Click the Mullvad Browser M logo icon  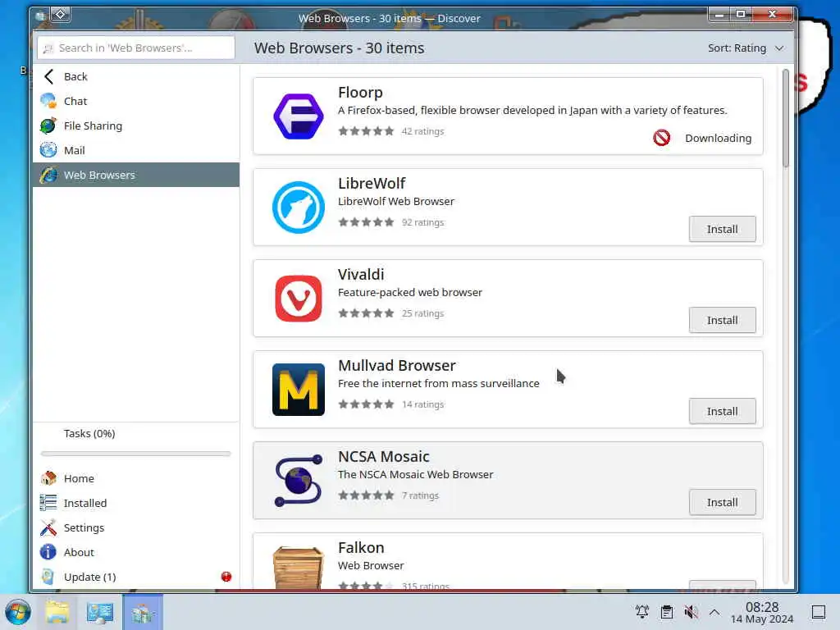(299, 390)
